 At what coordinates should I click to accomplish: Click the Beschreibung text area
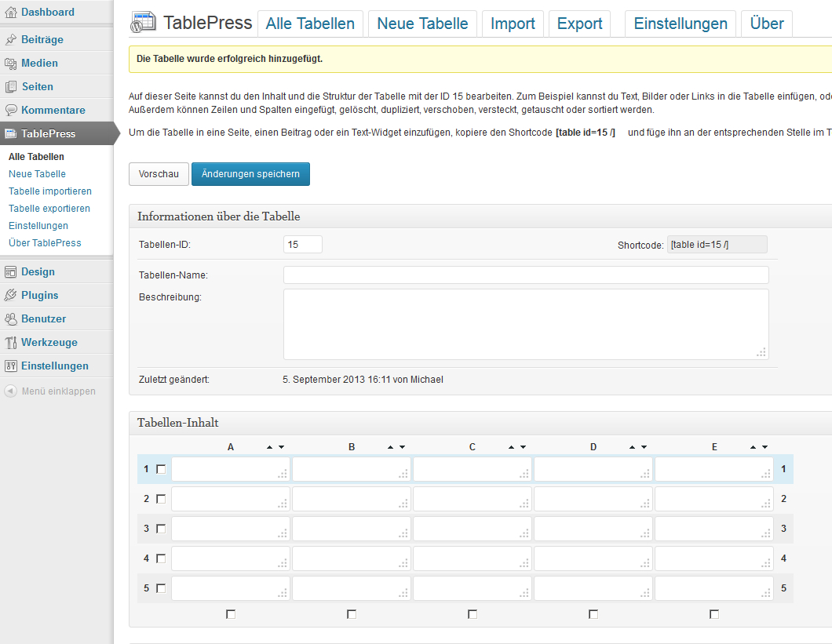pyautogui.click(x=526, y=324)
